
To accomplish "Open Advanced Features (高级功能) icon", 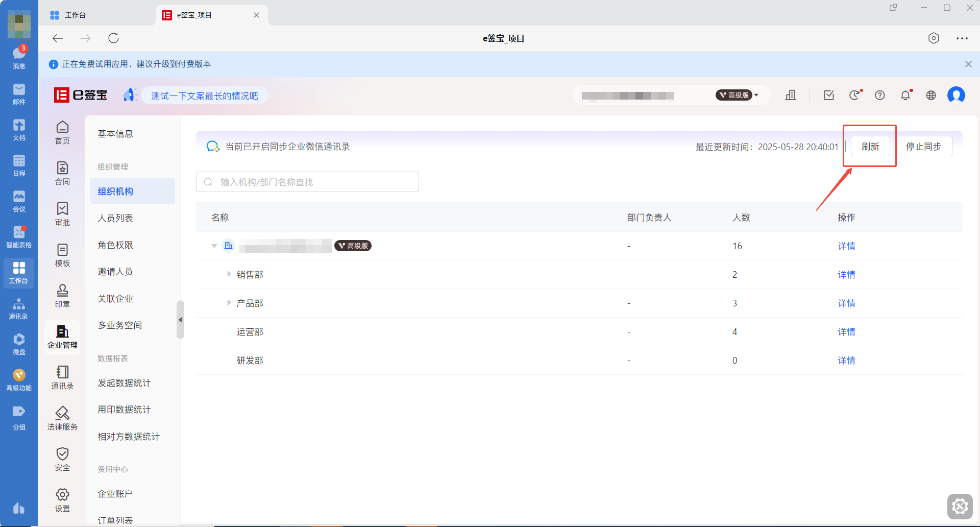I will coord(19,380).
